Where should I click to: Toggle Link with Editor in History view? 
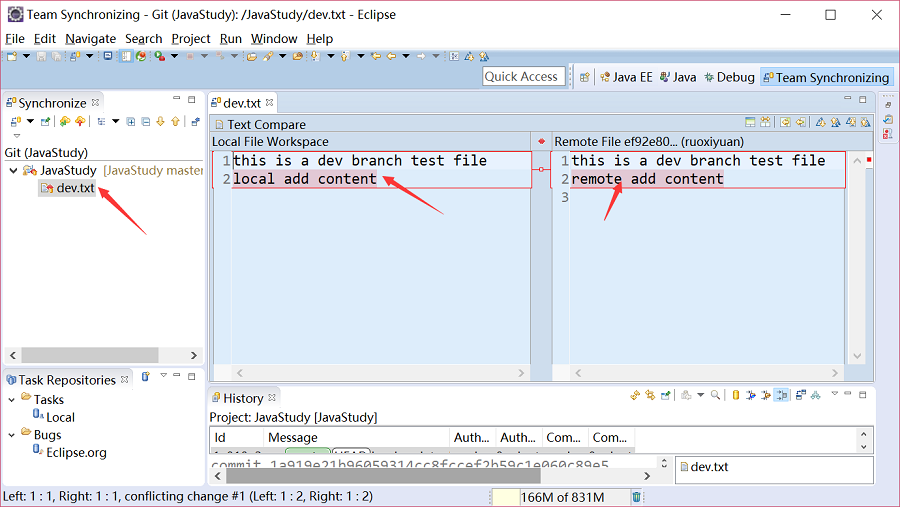click(650, 395)
